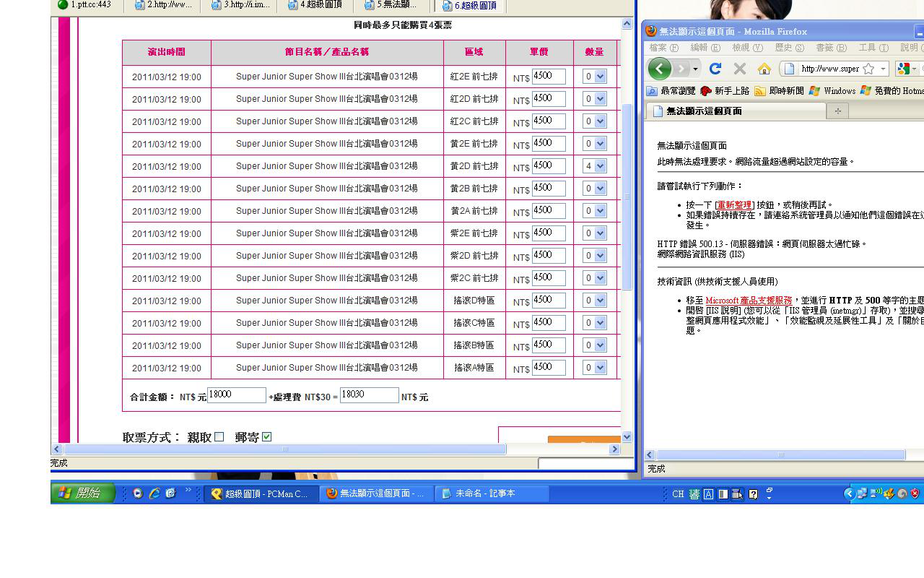
Task: Click the Firefox stop loading X icon
Action: pos(739,69)
